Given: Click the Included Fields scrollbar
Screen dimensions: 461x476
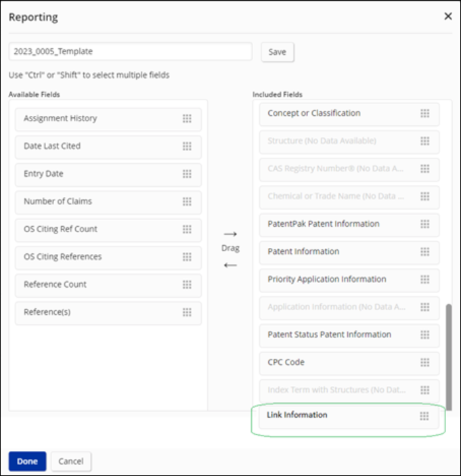Looking at the screenshot, I should tap(447, 352).
